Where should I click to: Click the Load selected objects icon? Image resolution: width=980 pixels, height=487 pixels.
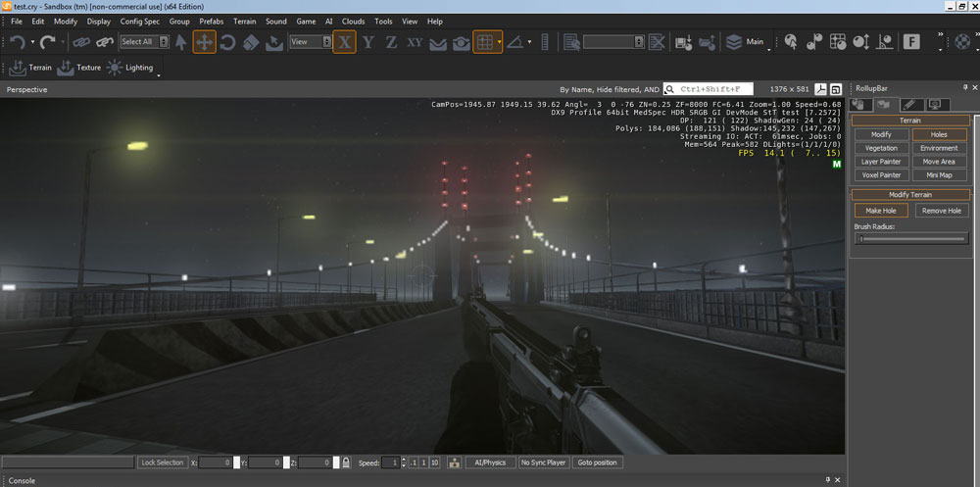point(707,42)
